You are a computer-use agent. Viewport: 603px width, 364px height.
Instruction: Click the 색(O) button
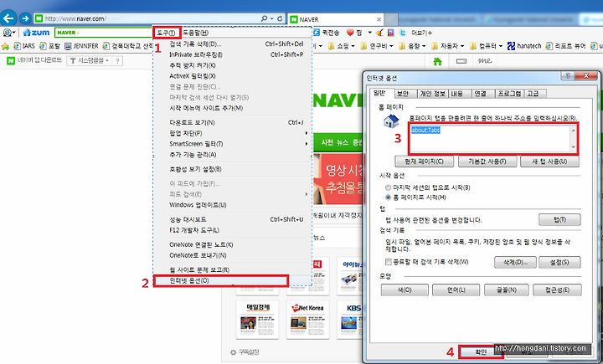coord(405,290)
